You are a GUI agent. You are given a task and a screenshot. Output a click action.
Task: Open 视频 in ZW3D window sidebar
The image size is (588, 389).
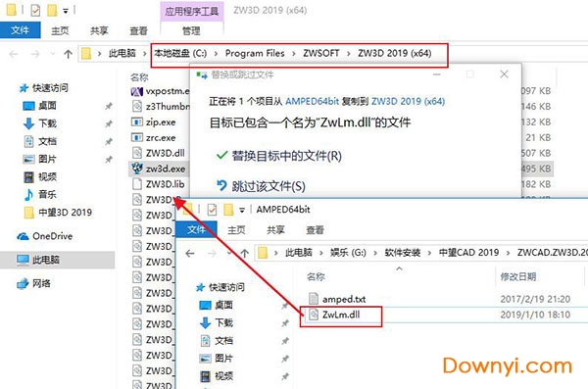[40, 176]
